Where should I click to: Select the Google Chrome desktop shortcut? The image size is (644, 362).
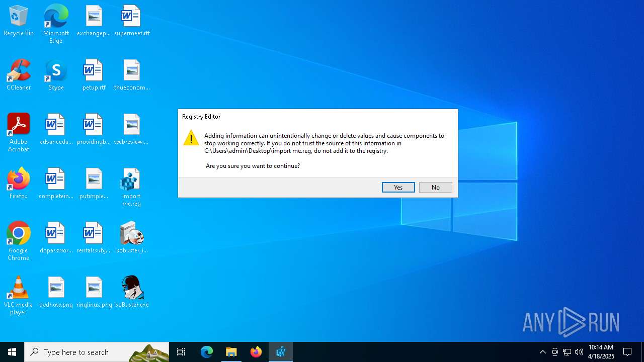tap(19, 241)
